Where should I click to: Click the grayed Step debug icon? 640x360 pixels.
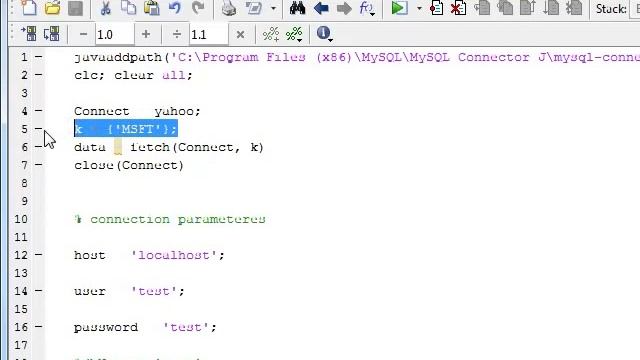482,8
